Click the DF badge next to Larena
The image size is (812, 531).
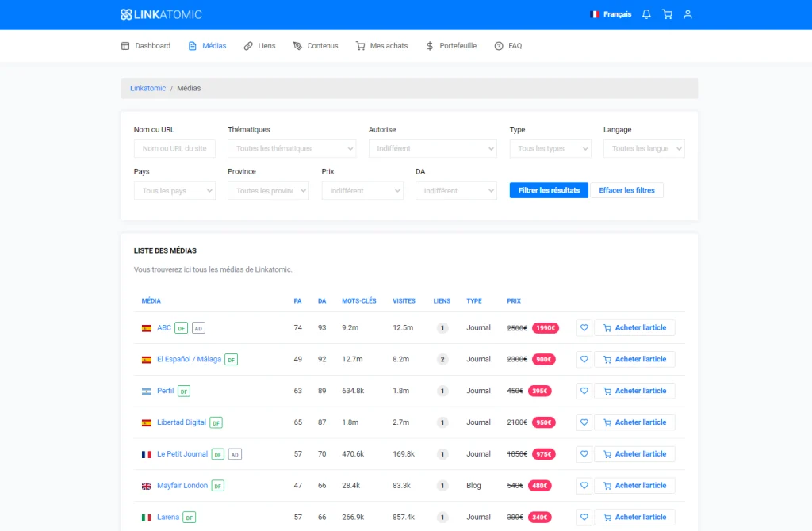[x=190, y=518]
